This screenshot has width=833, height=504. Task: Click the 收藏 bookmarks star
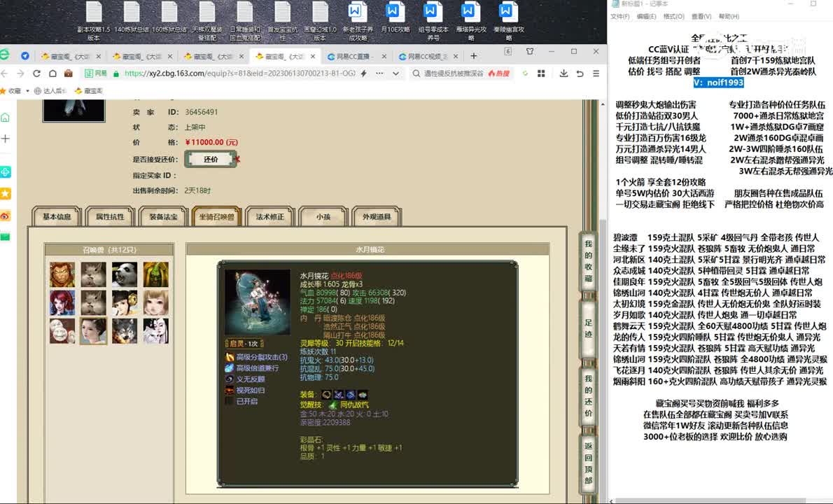(3, 91)
